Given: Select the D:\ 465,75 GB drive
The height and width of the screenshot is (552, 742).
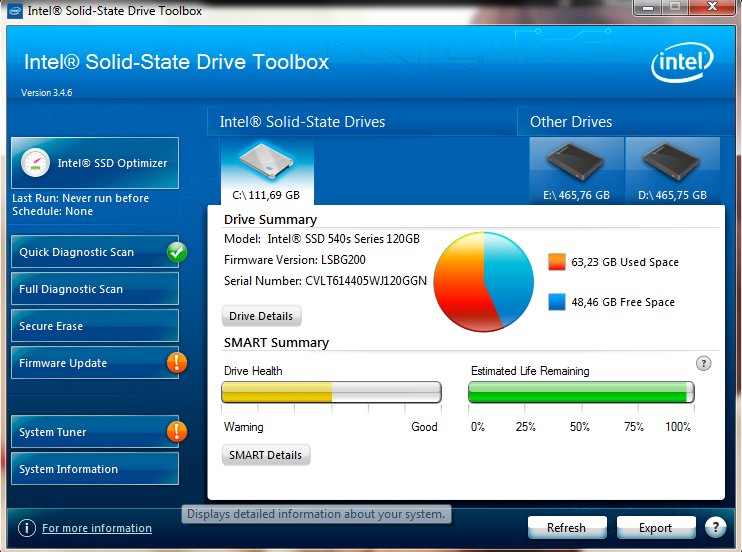Looking at the screenshot, I should click(x=672, y=171).
